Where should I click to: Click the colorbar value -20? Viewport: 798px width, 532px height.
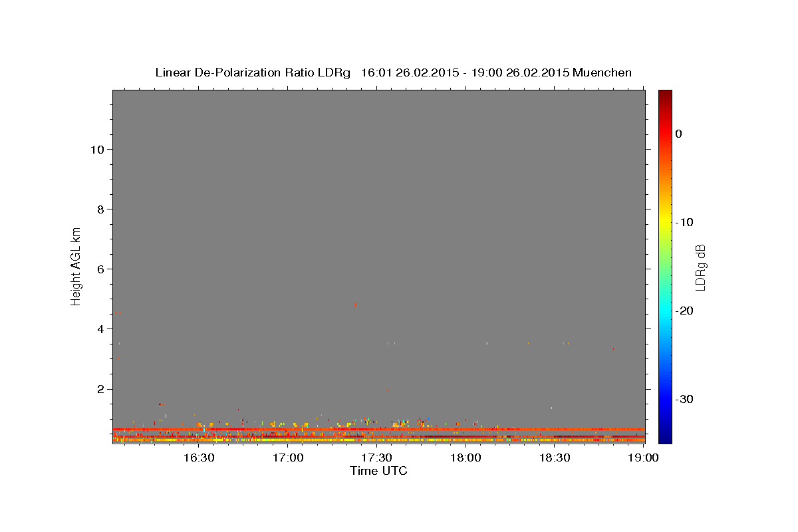pyautogui.click(x=685, y=311)
